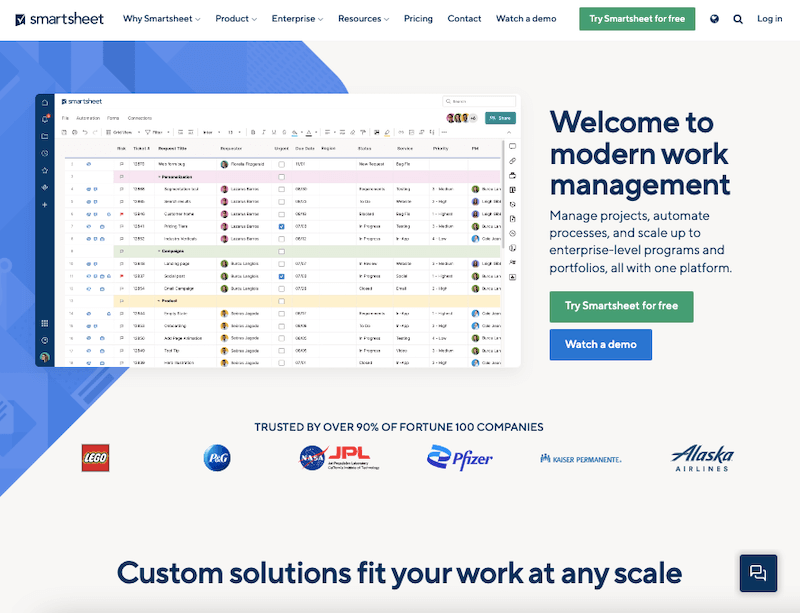The image size is (800, 613).
Task: Click the Print icon in preview toolbar
Action: [x=74, y=132]
